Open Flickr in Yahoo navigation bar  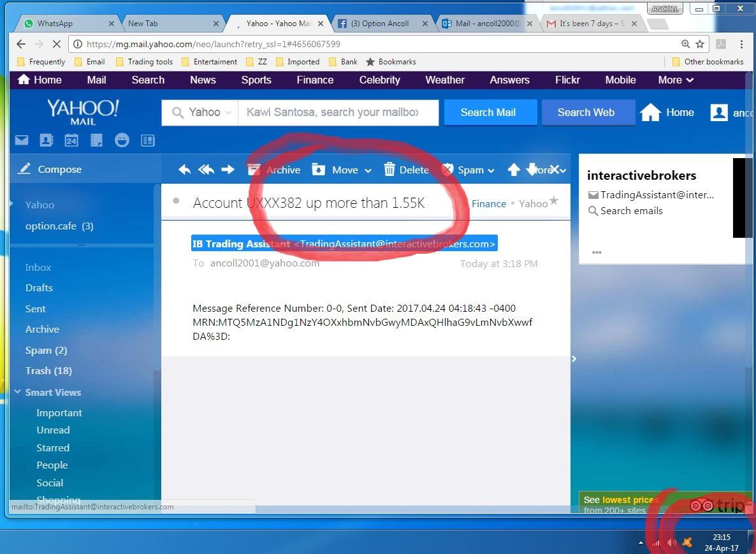(567, 80)
